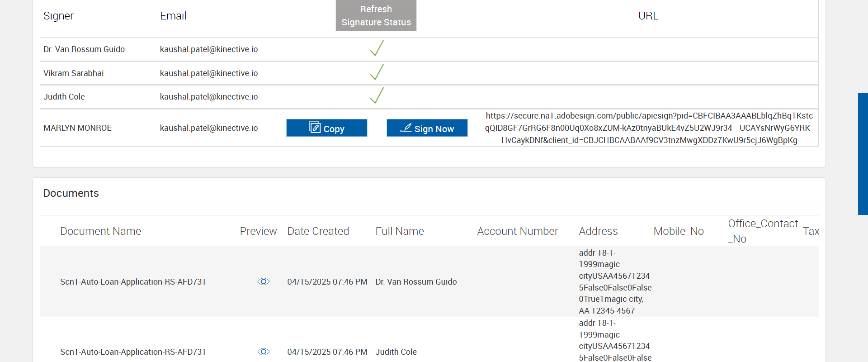Click the Address column header
The height and width of the screenshot is (362, 868).
click(598, 231)
